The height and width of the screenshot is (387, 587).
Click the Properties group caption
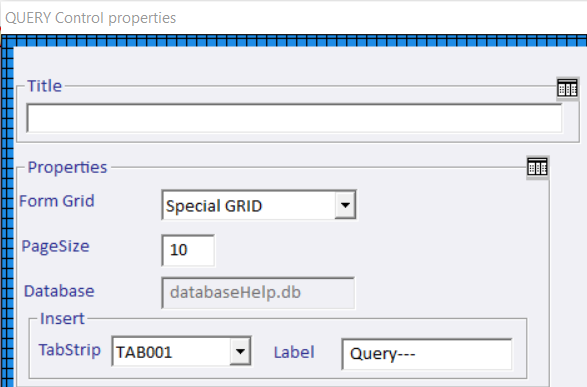point(67,167)
